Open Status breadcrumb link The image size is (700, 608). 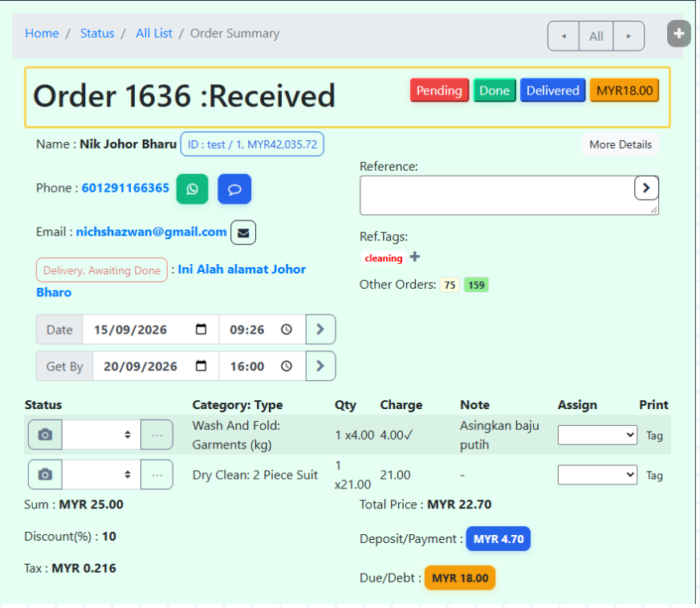[x=97, y=34]
